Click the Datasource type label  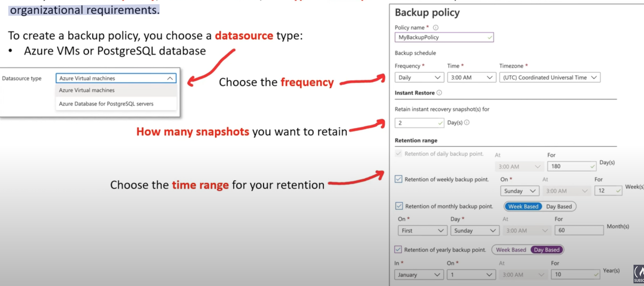click(x=22, y=78)
